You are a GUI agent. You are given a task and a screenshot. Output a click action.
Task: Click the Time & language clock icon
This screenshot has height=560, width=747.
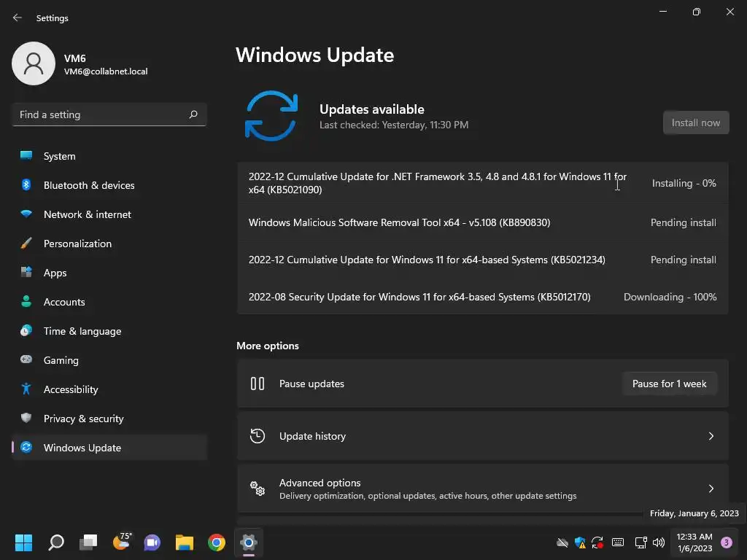[26, 330]
